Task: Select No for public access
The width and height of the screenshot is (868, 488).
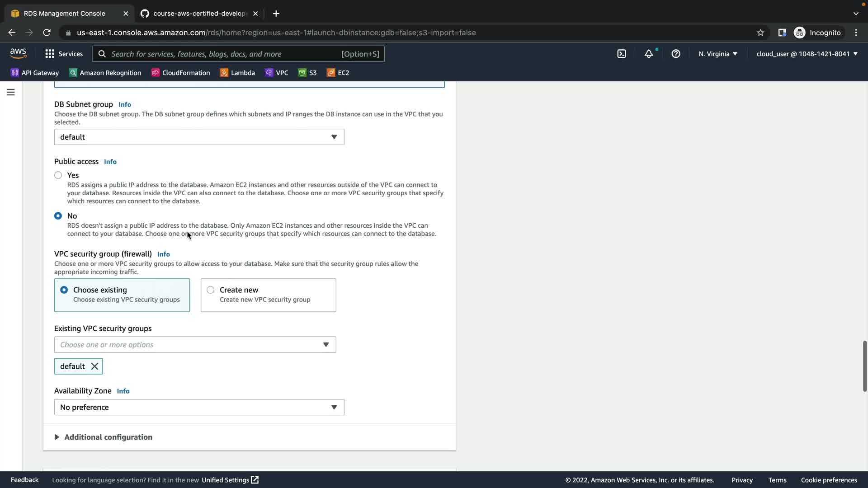Action: click(58, 216)
